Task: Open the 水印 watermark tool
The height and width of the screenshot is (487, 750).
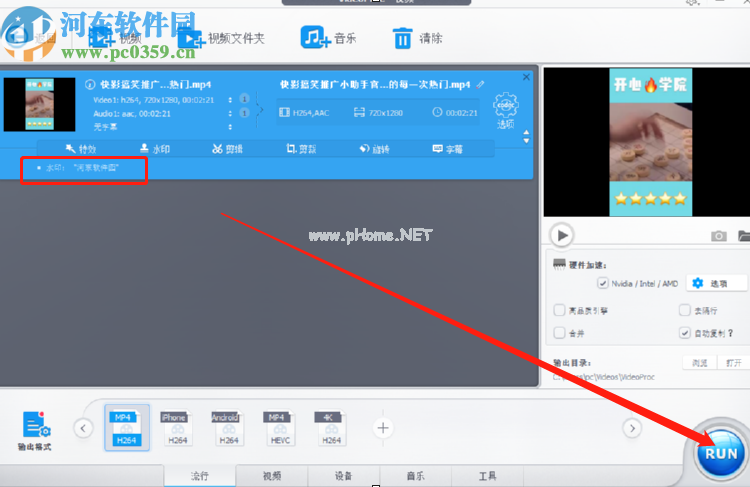Action: [155, 149]
